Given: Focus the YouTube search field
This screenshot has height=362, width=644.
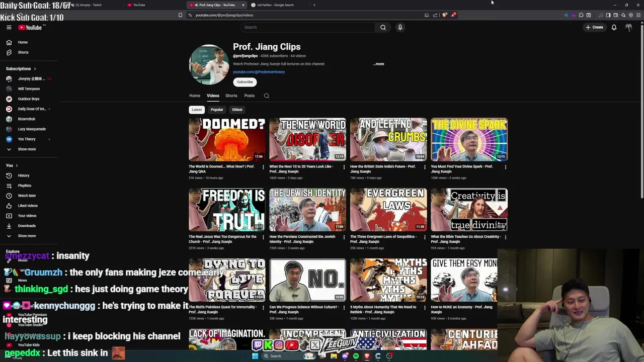Looking at the screenshot, I should (x=307, y=27).
